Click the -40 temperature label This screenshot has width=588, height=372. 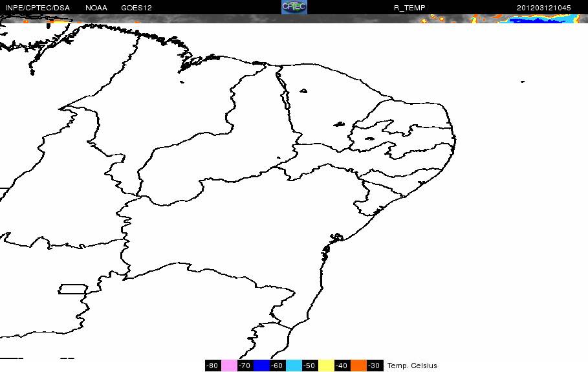[342, 366]
